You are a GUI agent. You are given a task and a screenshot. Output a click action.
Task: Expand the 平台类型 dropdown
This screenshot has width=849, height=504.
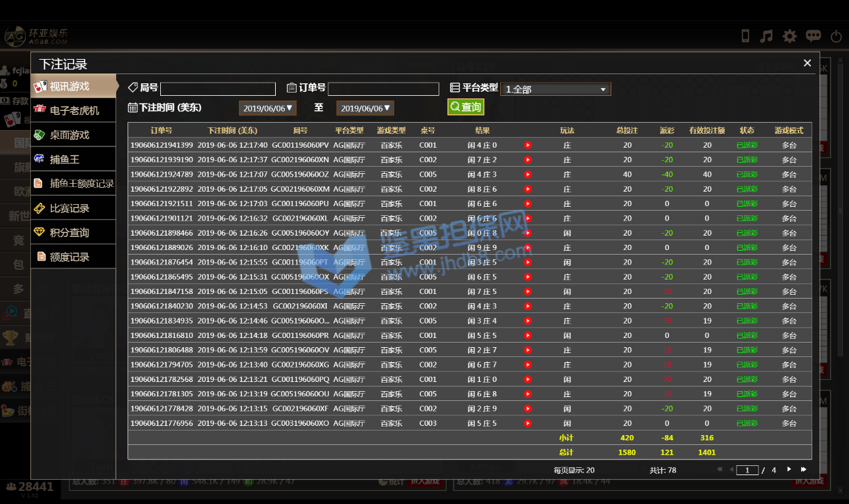click(555, 89)
